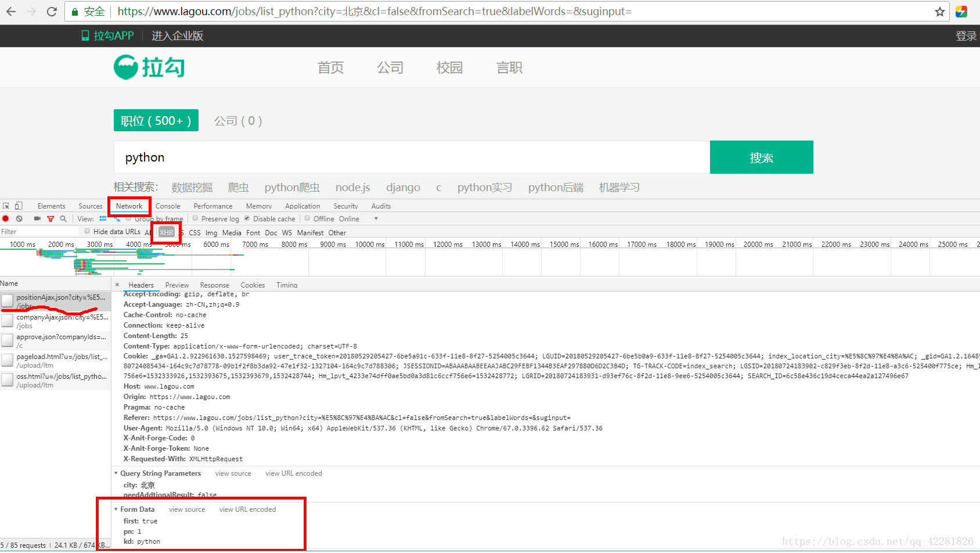Click the browser back arrow
The width and height of the screenshot is (980, 553).
tap(11, 12)
